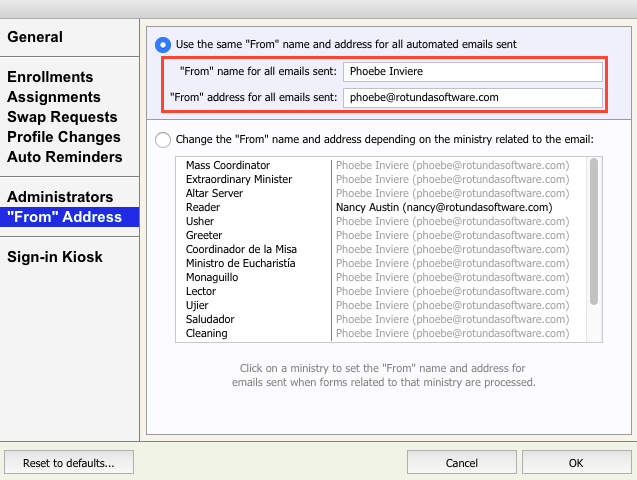Click the ministry list vertical scrollbar
This screenshot has height=480, width=637.
594,232
